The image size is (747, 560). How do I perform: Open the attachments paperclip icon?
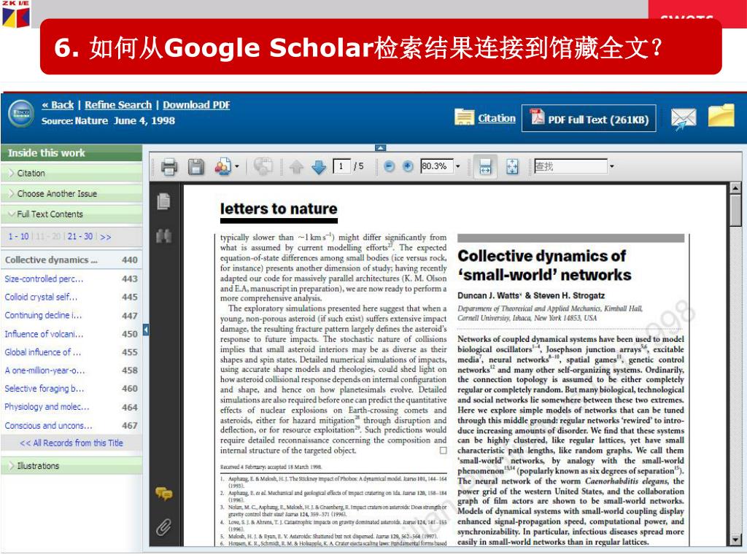[x=163, y=527]
